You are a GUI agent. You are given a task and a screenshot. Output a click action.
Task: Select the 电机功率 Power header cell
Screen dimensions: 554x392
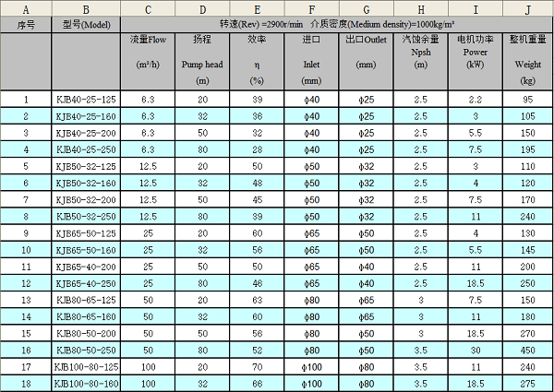point(475,60)
